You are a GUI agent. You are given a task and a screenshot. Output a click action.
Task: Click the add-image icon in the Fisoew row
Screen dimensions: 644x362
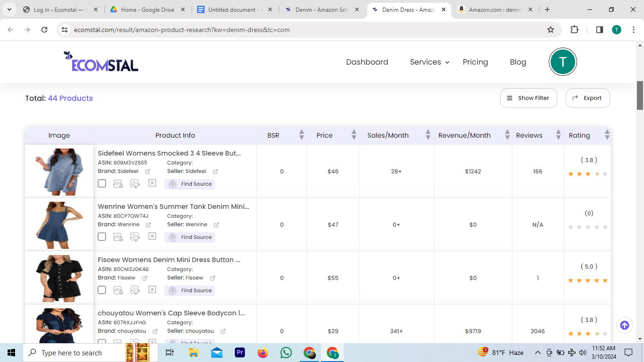(118, 290)
